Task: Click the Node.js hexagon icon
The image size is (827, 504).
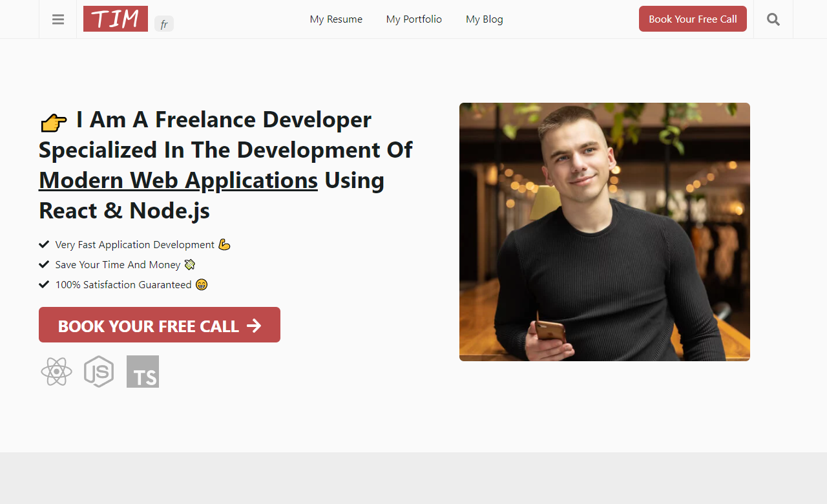Action: pos(99,372)
